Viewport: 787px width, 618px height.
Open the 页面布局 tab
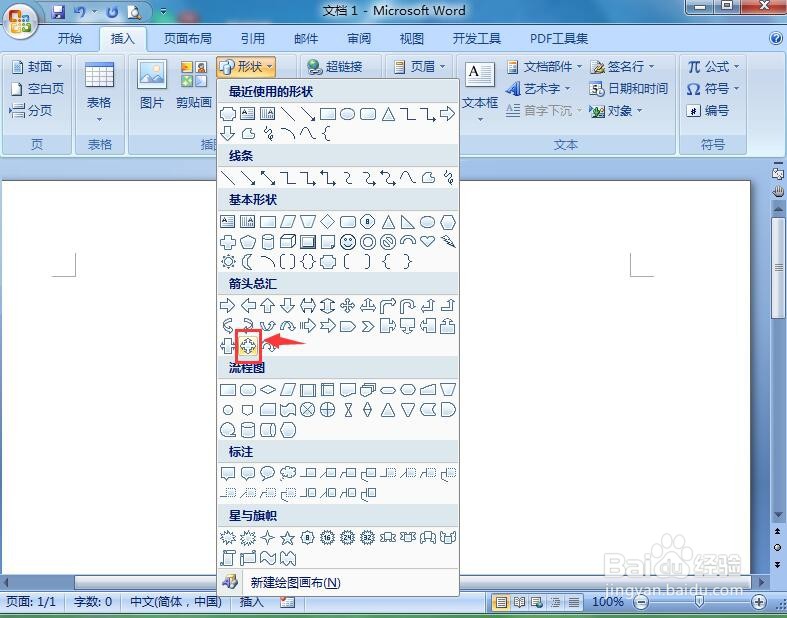click(x=188, y=39)
